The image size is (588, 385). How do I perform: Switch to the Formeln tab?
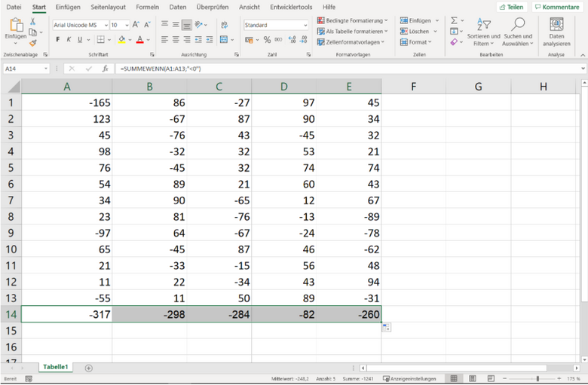(147, 7)
